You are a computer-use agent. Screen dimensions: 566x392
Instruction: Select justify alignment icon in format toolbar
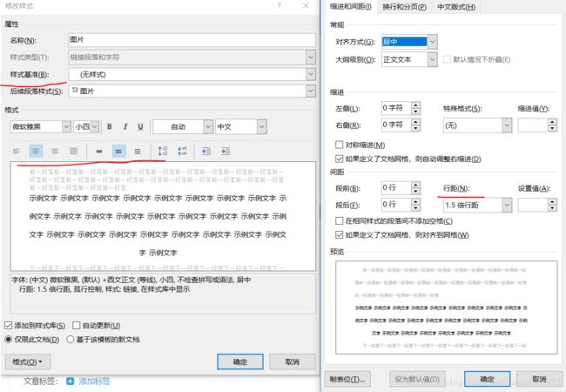[x=74, y=152]
